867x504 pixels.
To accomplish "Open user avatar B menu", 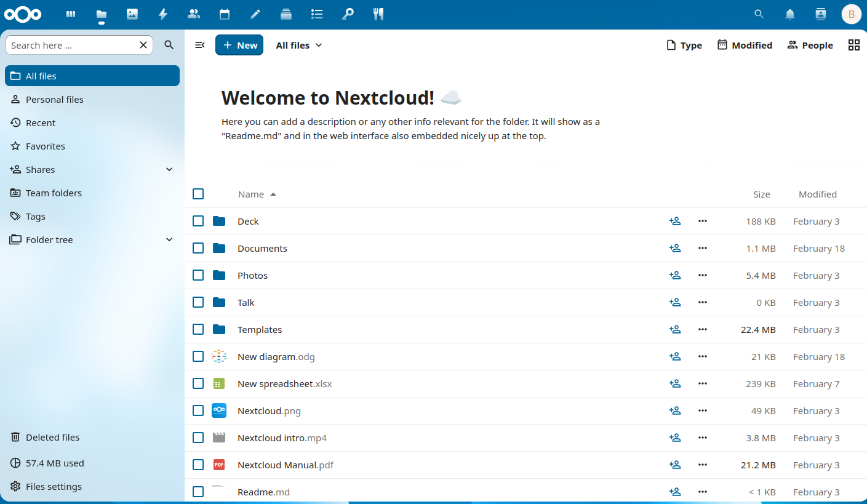I will (852, 14).
